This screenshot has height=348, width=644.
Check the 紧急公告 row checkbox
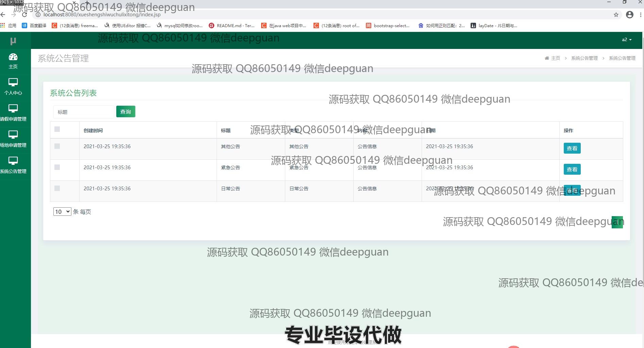click(57, 167)
